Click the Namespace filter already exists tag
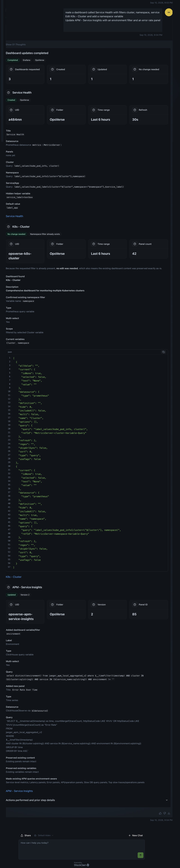The height and width of the screenshot is (868, 180). (45, 234)
